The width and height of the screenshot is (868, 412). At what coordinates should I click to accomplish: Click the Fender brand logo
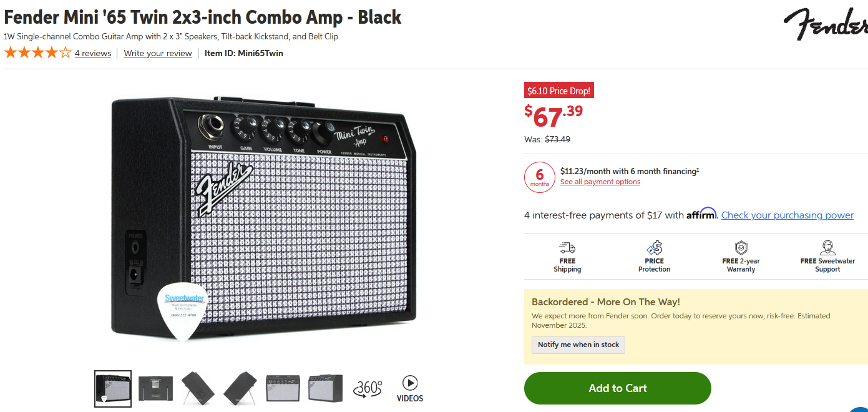[x=824, y=24]
